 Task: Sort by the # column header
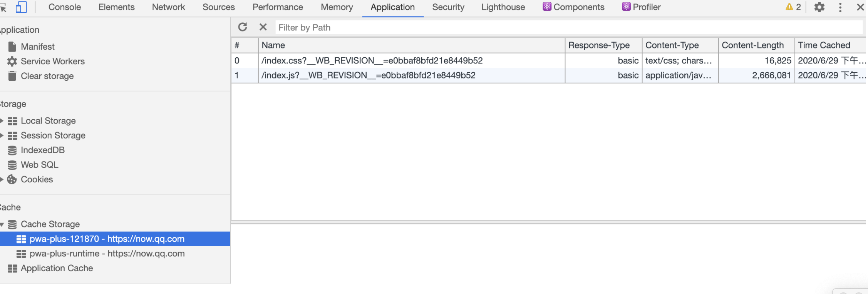(245, 45)
